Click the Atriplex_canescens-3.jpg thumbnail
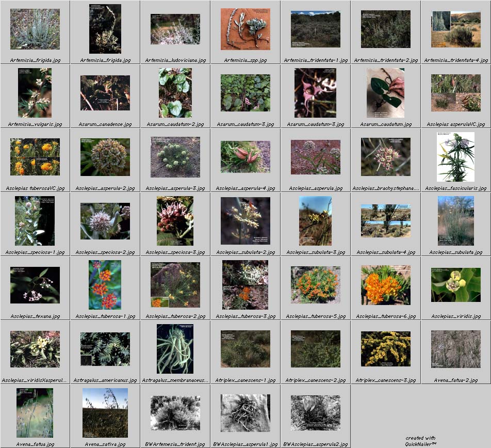The image size is (491, 448). tap(385, 349)
